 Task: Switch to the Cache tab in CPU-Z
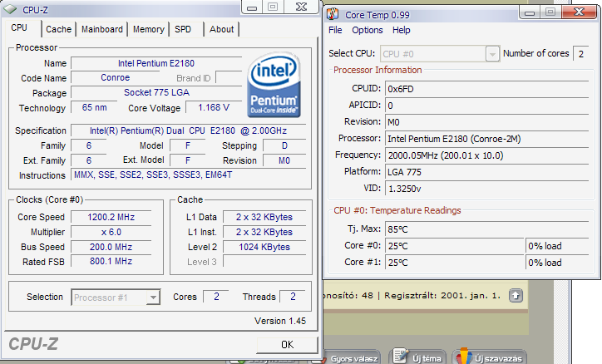[x=58, y=29]
